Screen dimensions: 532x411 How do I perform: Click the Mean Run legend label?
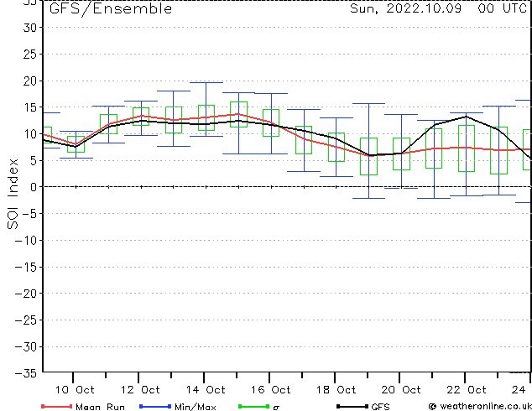point(100,406)
